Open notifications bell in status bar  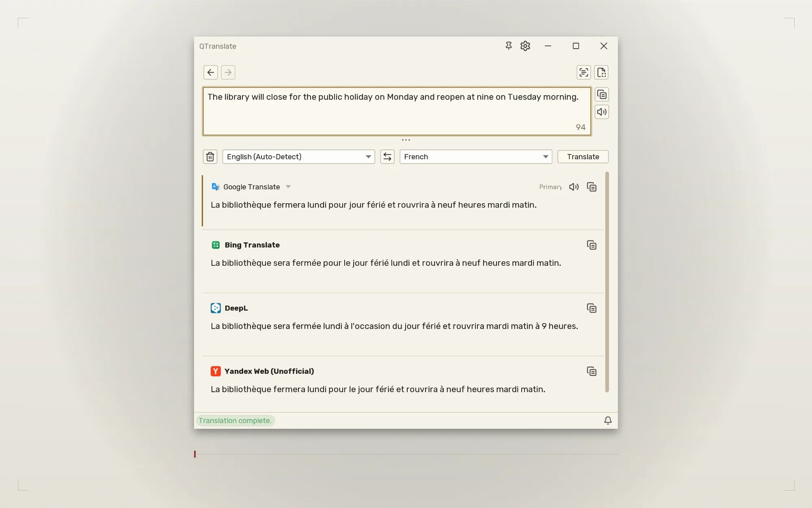click(x=608, y=421)
